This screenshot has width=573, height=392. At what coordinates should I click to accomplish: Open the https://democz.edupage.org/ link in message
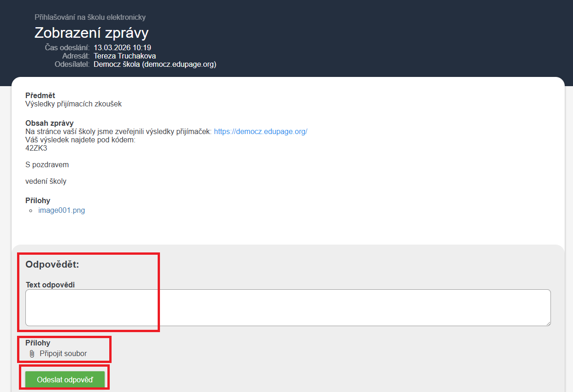click(260, 132)
